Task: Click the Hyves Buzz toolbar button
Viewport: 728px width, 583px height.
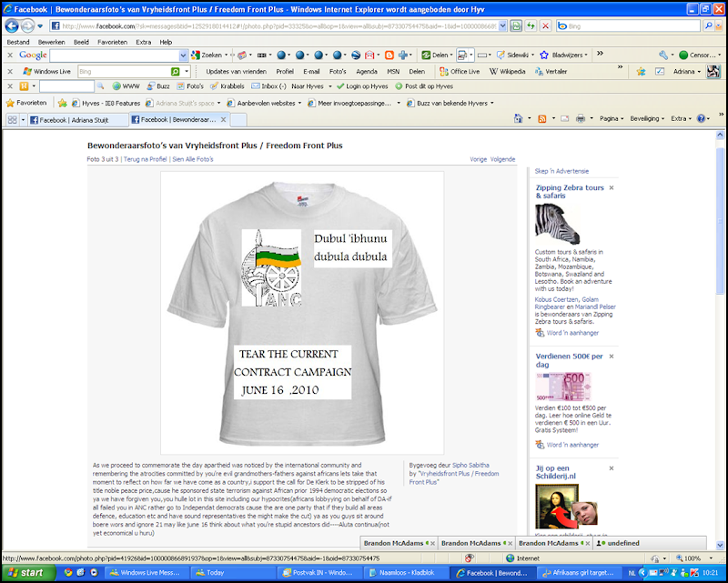Action: click(x=157, y=86)
